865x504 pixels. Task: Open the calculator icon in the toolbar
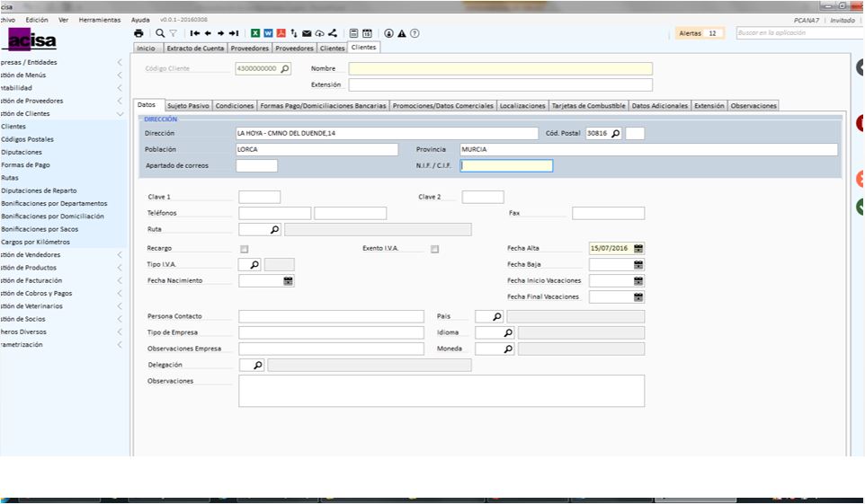[354, 33]
